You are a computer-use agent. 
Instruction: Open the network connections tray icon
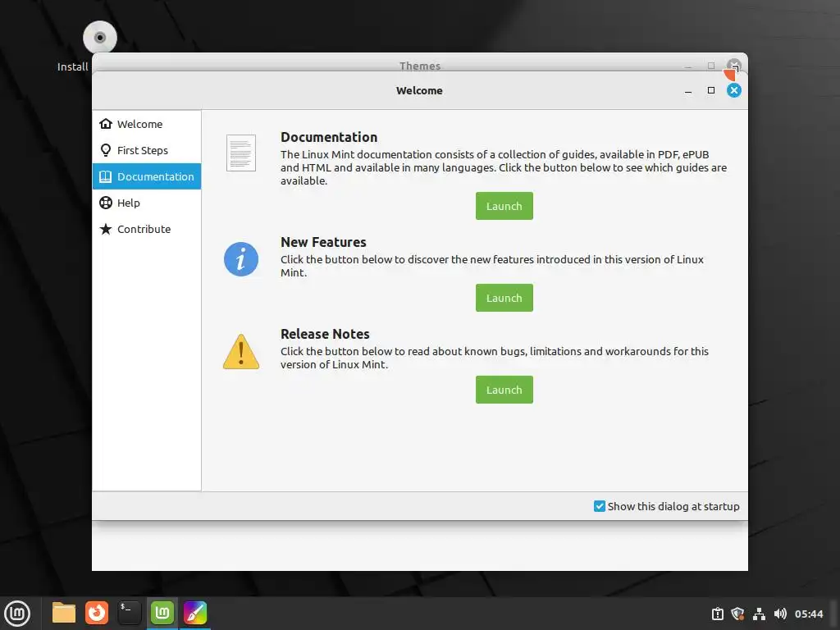(x=759, y=614)
